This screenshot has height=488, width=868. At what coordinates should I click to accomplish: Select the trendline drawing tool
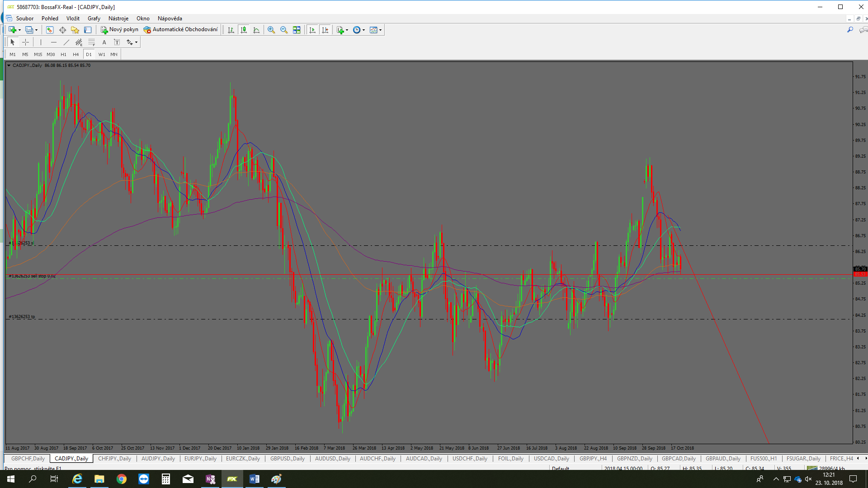66,42
